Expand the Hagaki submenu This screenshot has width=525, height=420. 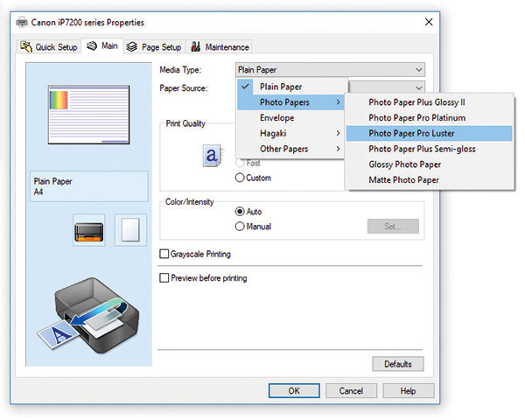click(290, 133)
